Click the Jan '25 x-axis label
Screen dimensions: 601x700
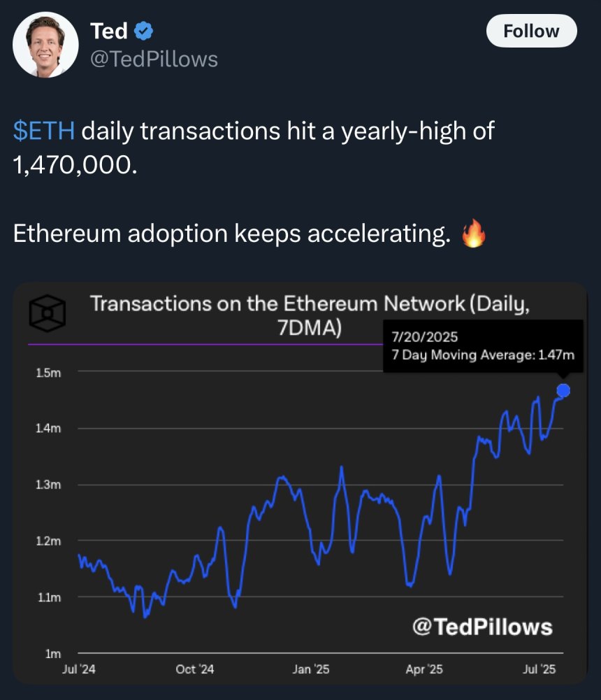pyautogui.click(x=310, y=669)
